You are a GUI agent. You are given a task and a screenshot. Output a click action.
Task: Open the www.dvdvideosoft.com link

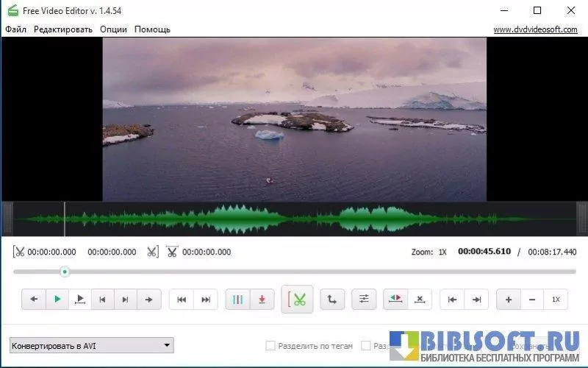coord(534,29)
